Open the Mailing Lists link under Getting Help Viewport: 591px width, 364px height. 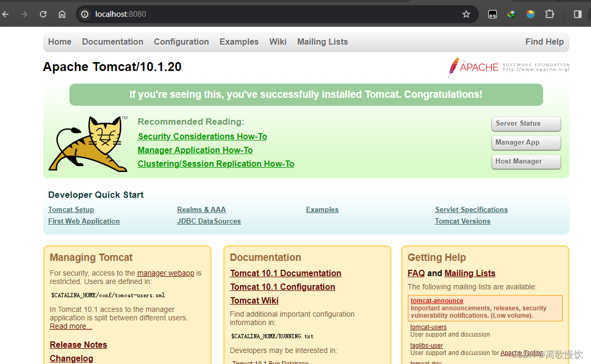pyautogui.click(x=470, y=273)
